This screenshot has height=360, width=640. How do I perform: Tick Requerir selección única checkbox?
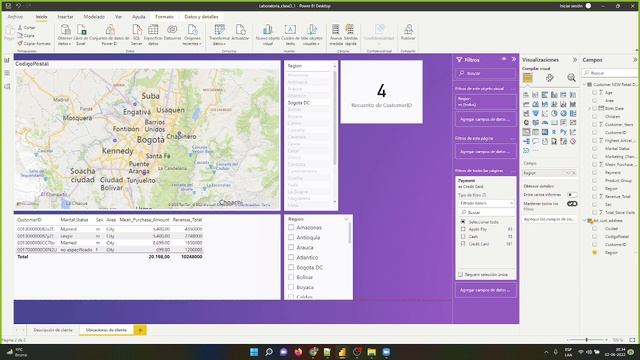click(x=460, y=275)
